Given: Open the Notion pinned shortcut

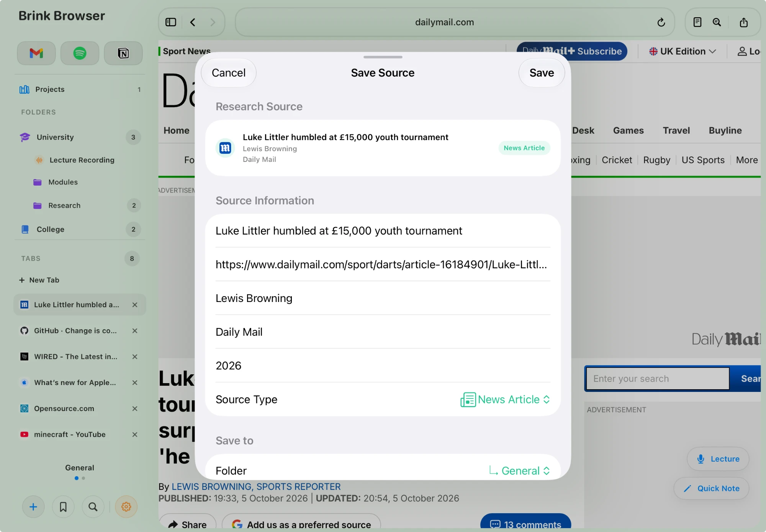Looking at the screenshot, I should pos(123,53).
